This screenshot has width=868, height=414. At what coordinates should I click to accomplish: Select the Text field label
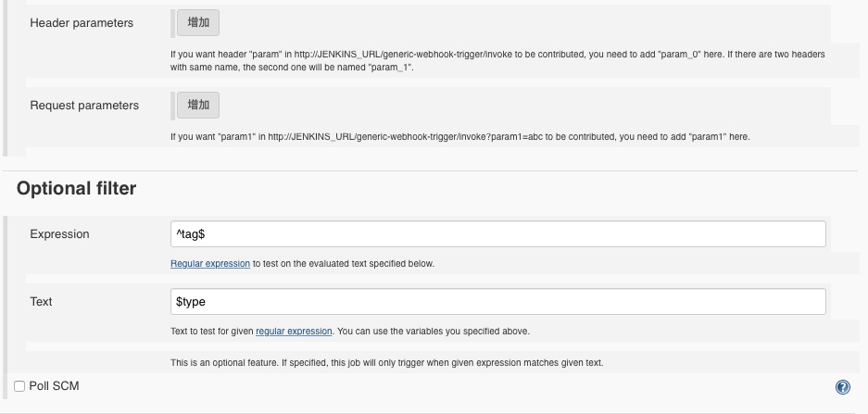tap(41, 302)
